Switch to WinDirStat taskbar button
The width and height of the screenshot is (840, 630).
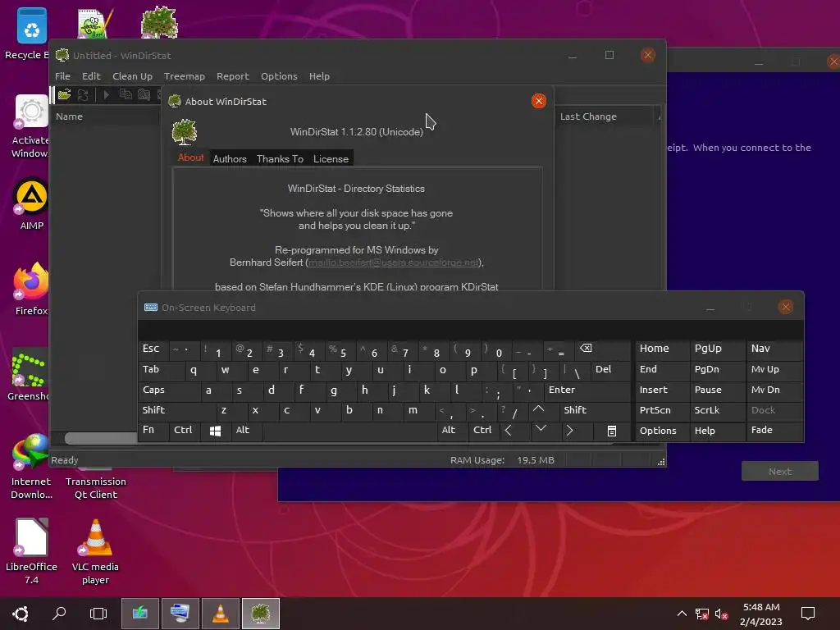(260, 614)
